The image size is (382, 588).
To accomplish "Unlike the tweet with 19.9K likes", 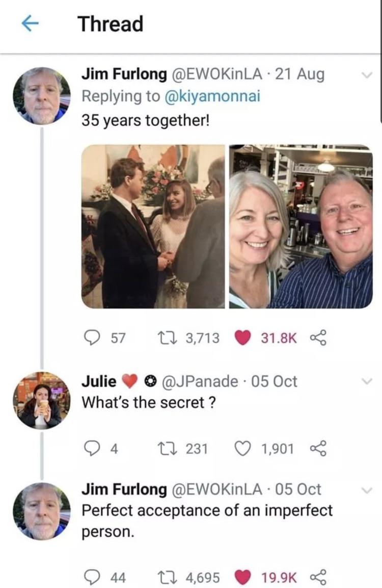I will [242, 577].
